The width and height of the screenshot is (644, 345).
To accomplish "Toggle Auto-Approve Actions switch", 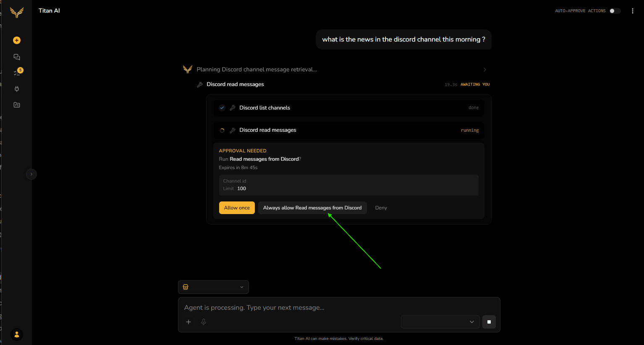I will [615, 11].
